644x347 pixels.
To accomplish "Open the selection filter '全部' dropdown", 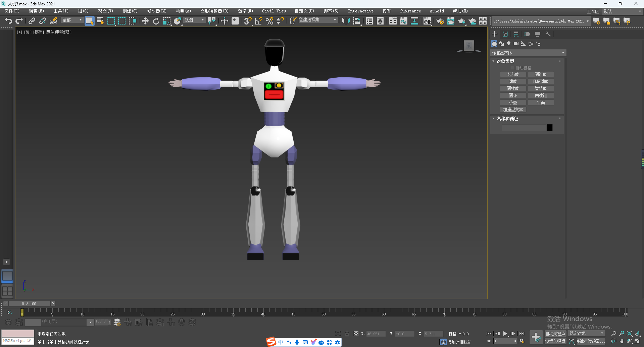I will (72, 20).
